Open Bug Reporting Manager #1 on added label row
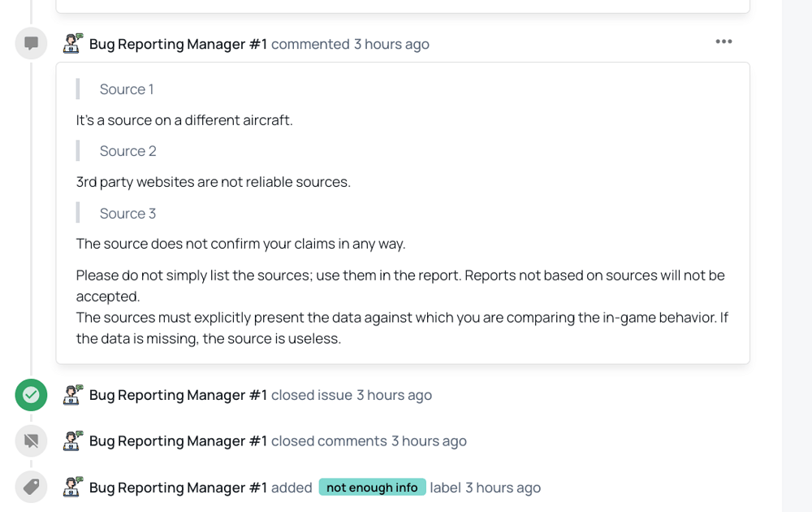 point(178,488)
